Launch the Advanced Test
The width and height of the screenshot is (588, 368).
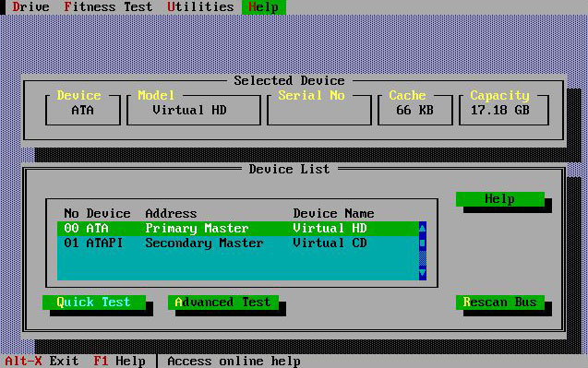click(x=223, y=302)
